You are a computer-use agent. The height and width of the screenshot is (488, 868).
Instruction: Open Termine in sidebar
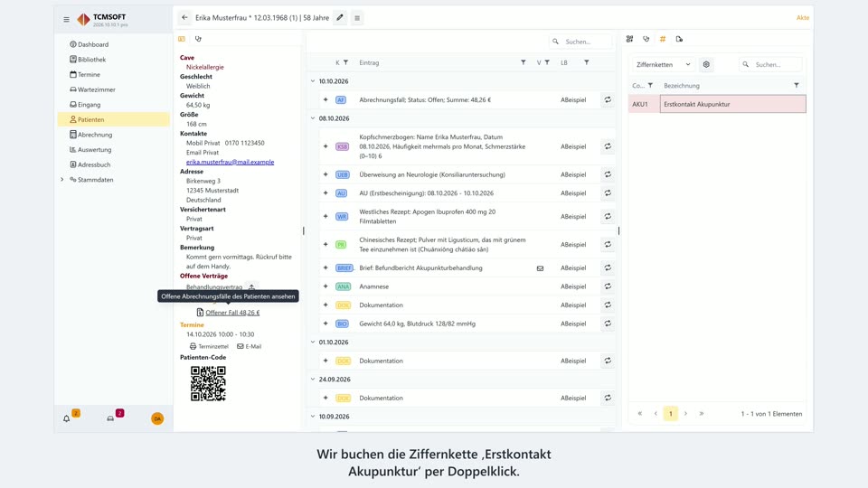click(114, 74)
